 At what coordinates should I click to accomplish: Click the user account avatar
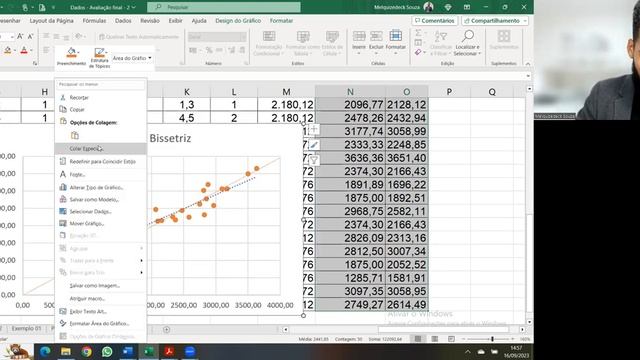[429, 7]
